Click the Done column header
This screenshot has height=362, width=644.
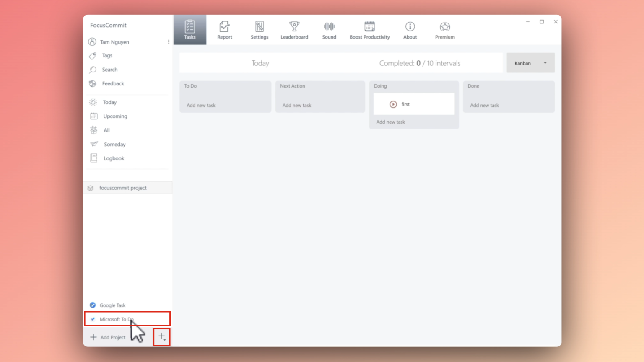click(x=473, y=86)
